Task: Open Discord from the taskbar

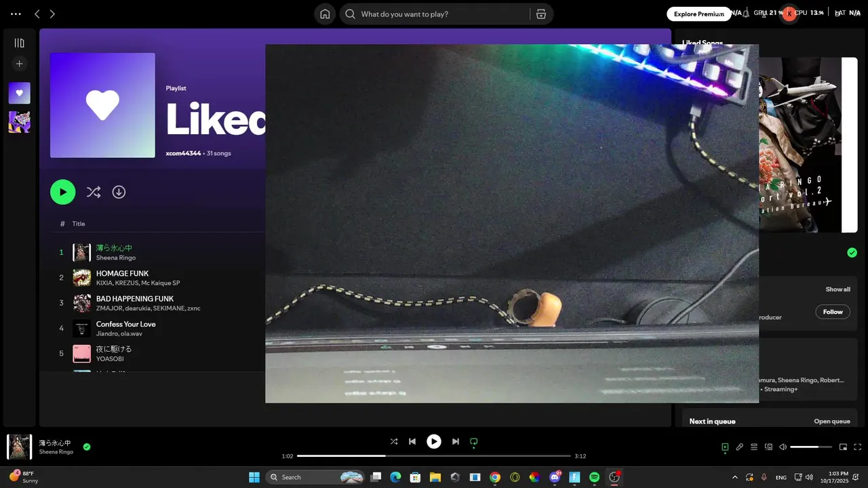Action: [555, 477]
